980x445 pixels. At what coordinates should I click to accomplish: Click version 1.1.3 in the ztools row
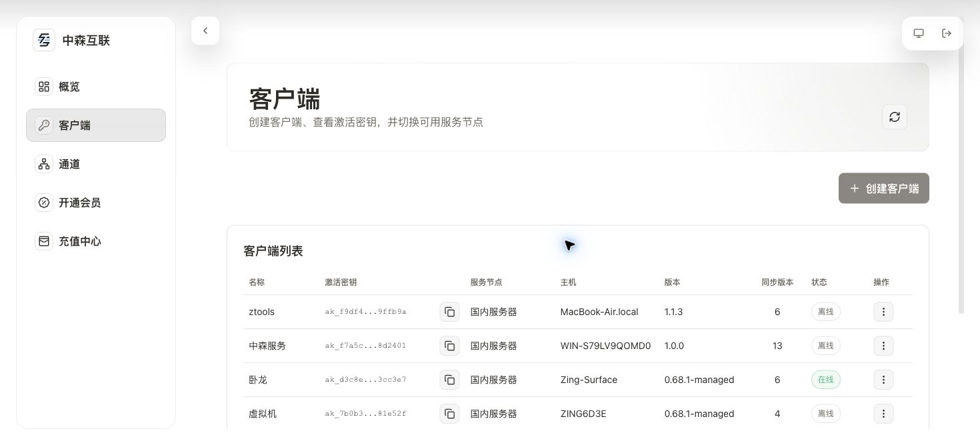coord(673,312)
